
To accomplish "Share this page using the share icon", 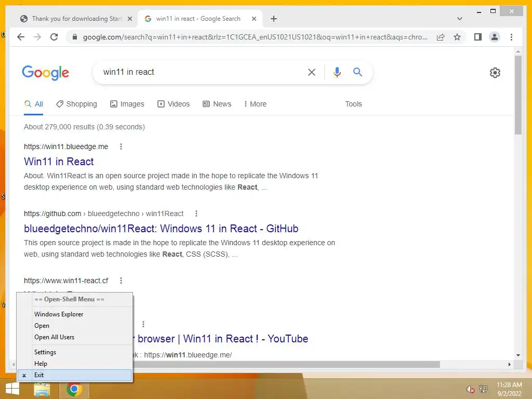I will (x=441, y=37).
